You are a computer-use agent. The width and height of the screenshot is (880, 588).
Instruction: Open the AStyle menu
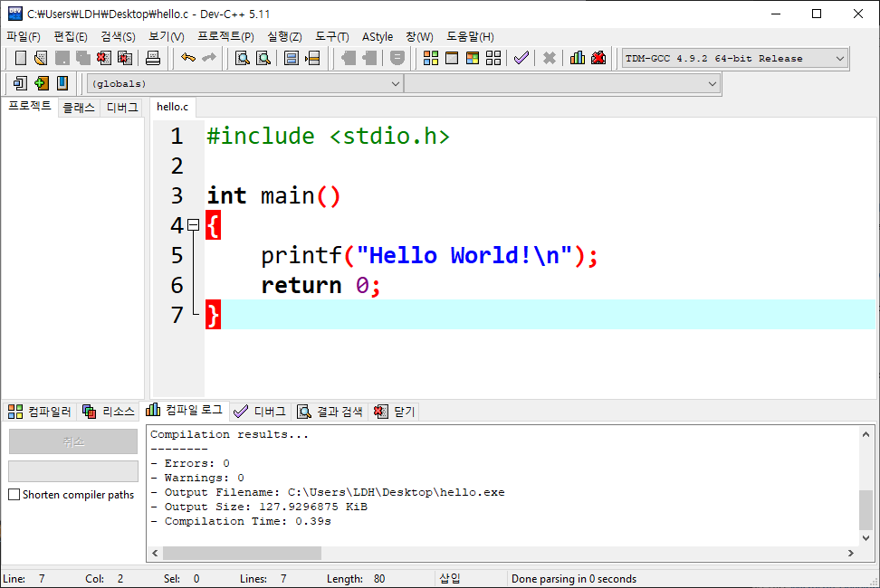coord(378,36)
